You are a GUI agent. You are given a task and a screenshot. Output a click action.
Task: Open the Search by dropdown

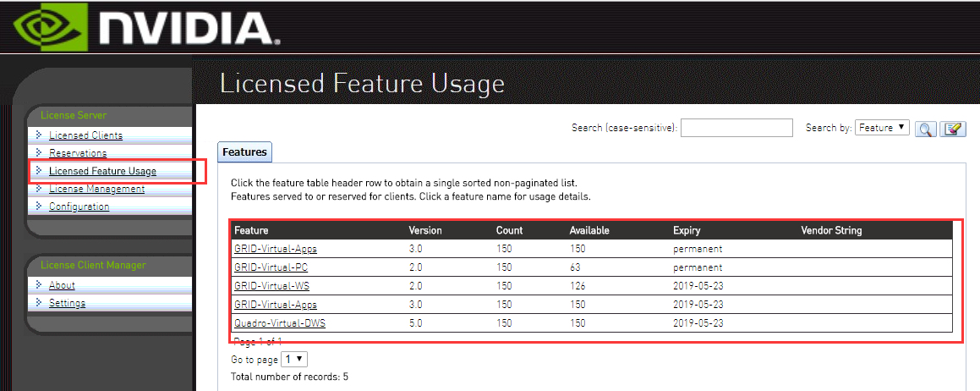pyautogui.click(x=882, y=128)
